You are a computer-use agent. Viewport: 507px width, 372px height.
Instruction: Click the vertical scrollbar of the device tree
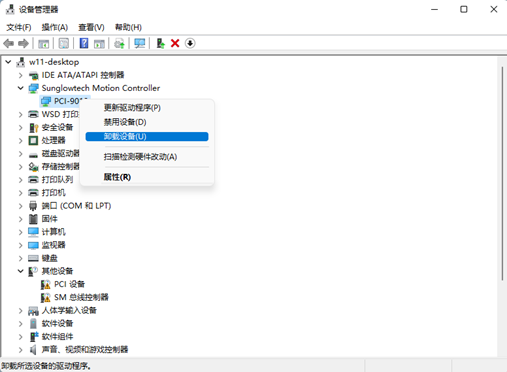[x=502, y=173]
